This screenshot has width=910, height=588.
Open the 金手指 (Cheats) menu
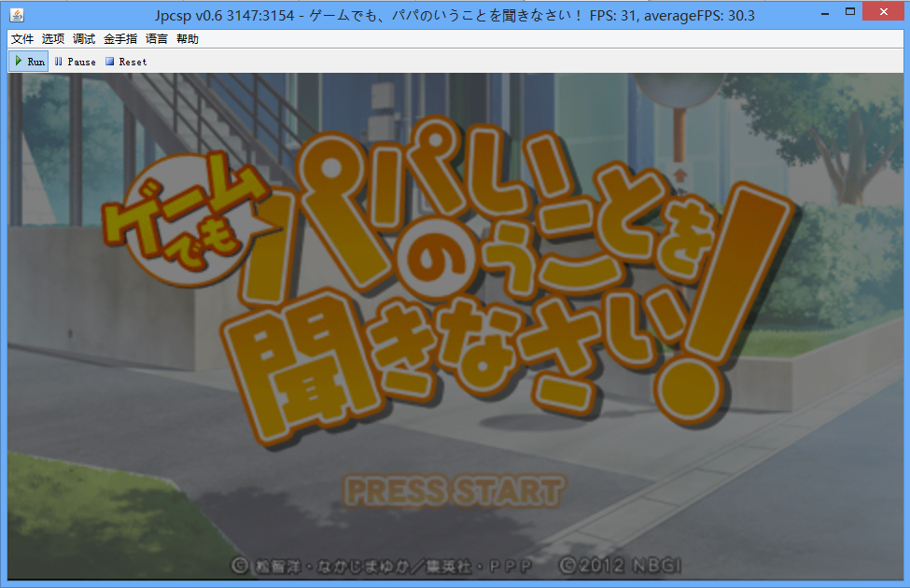(120, 39)
